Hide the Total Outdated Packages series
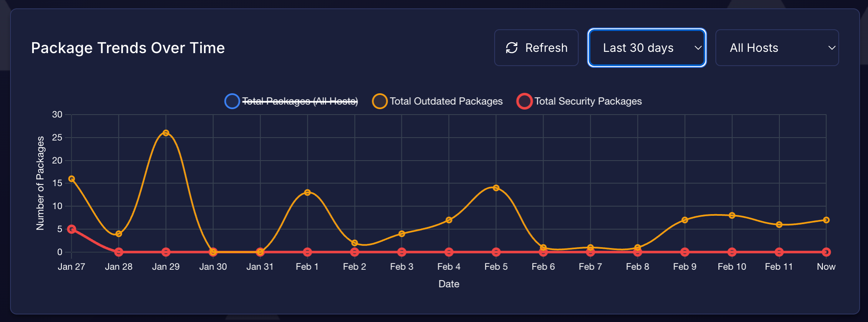The image size is (868, 322). (x=446, y=101)
